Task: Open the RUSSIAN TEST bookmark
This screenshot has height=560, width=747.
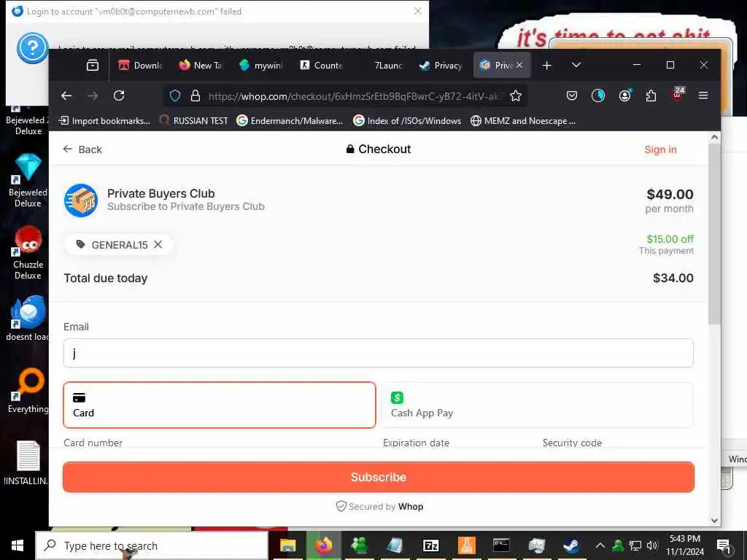Action: tap(194, 121)
